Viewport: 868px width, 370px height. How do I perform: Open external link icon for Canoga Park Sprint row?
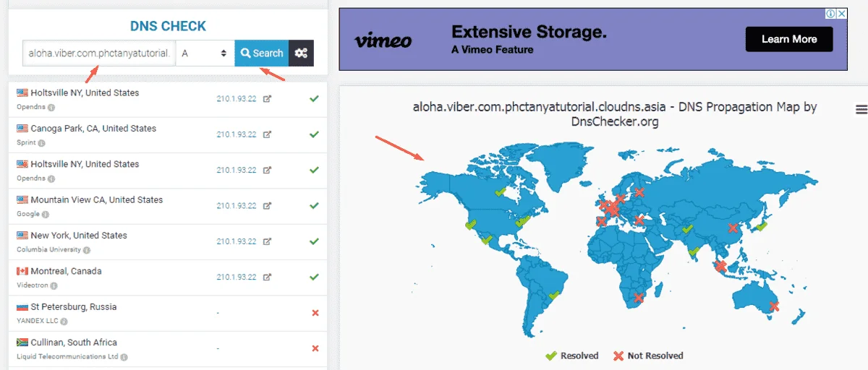click(x=267, y=134)
